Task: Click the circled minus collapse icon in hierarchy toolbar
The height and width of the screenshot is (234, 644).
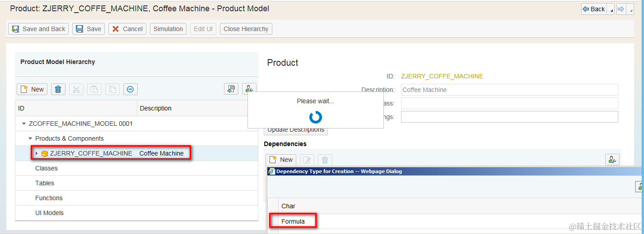Action: coord(130,89)
